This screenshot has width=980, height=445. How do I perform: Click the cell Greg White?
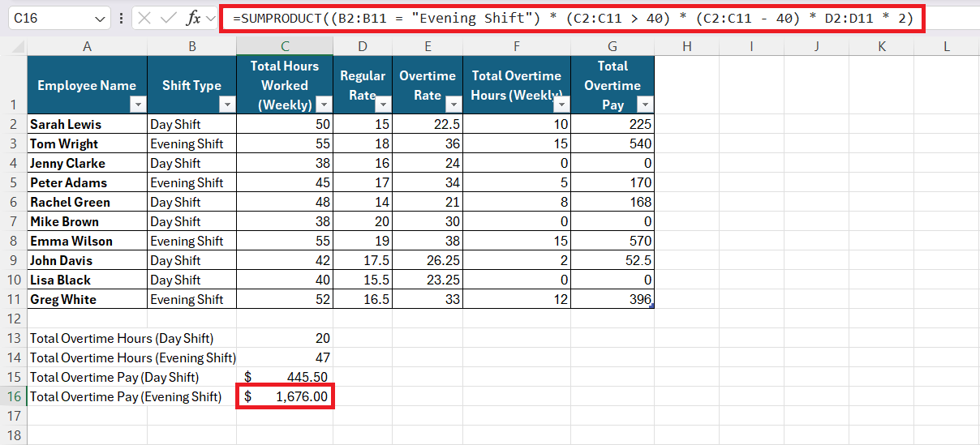click(x=88, y=299)
